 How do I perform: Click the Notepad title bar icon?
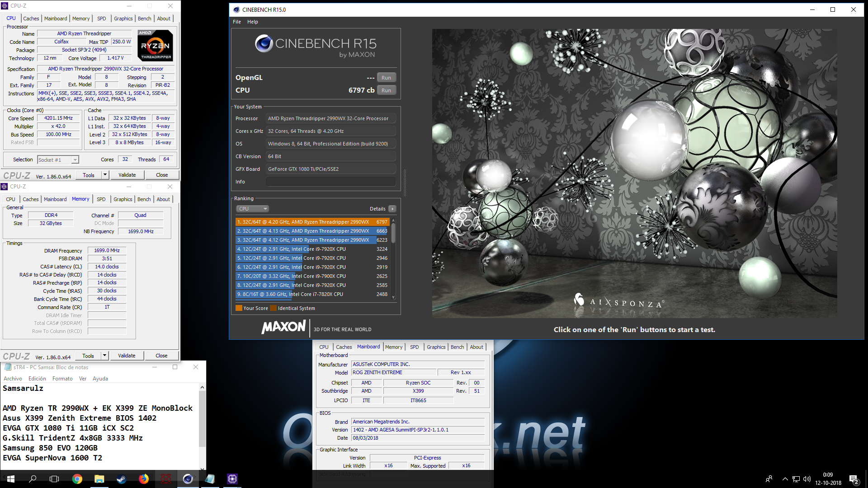coord(8,367)
